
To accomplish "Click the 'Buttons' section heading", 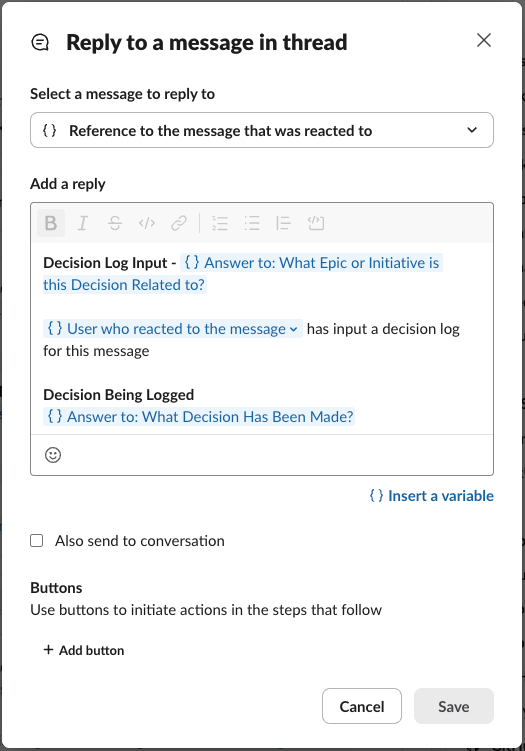I will [x=56, y=588].
